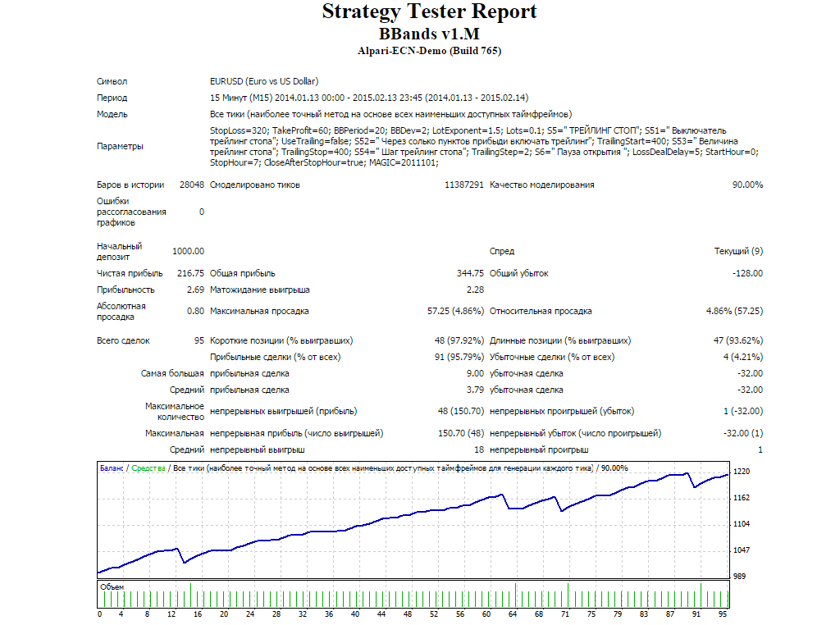Click the "Спред" label
Viewport: 840px width, 625px height.
coord(502,251)
